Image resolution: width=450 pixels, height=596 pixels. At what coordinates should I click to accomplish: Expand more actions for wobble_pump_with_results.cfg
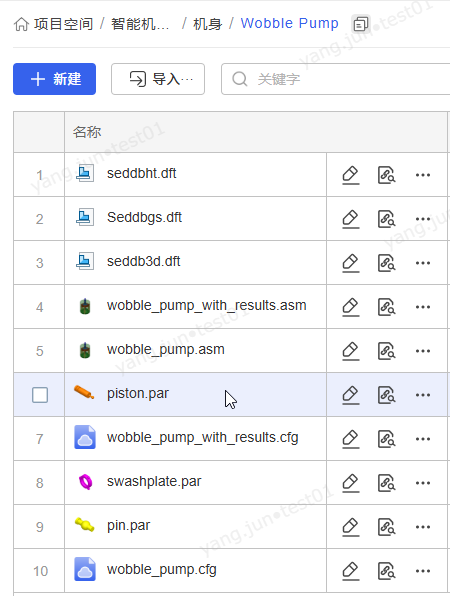click(x=423, y=439)
